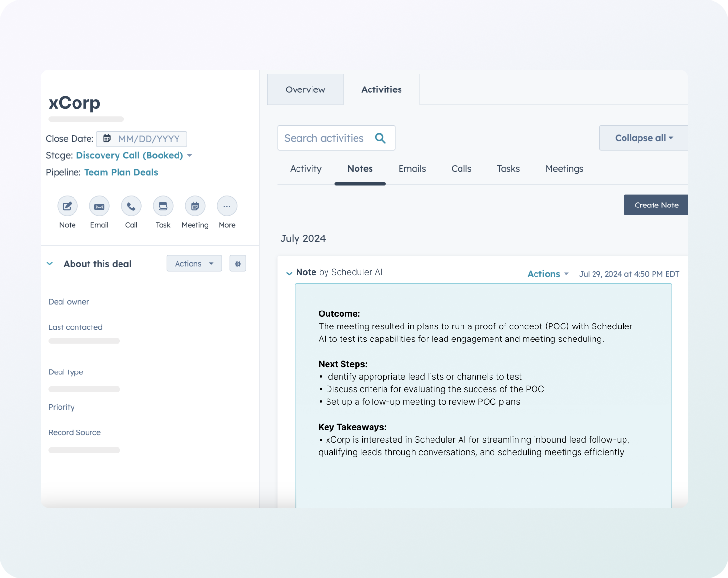Click the Create Note button
Image resolution: width=728 pixels, height=578 pixels.
pyautogui.click(x=656, y=205)
